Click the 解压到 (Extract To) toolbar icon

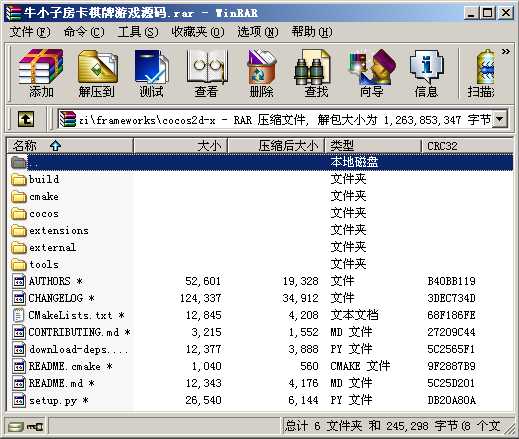tap(97, 73)
